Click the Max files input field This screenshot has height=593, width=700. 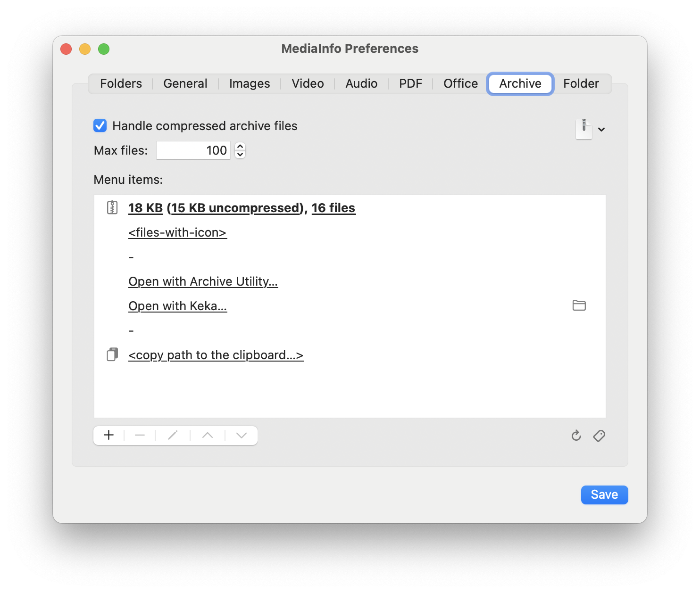(193, 150)
